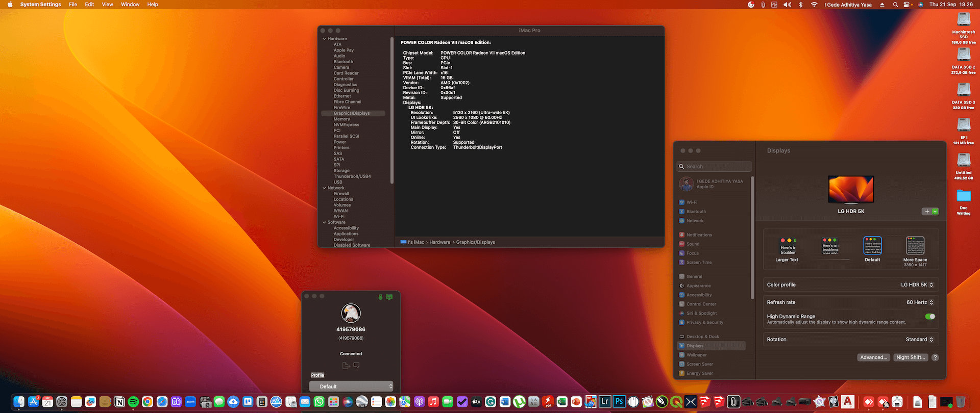This screenshot has width=980, height=413.
Task: Click the Advanced... button in Displays
Action: click(874, 357)
